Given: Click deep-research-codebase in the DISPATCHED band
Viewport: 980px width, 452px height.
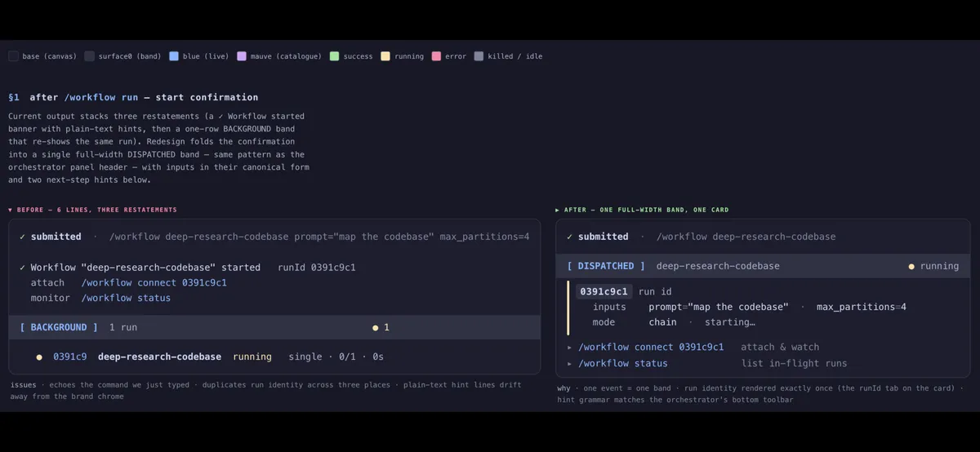Looking at the screenshot, I should click(x=718, y=266).
